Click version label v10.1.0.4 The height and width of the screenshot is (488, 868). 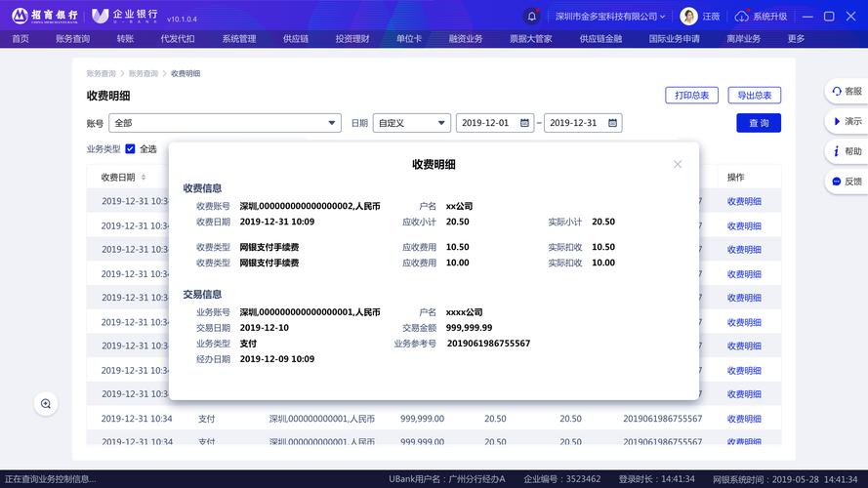coord(182,19)
